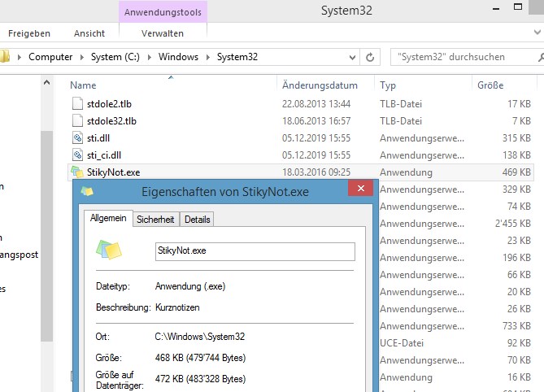Select the Allgemein tab
Viewport: 544px width, 392px height.
pyautogui.click(x=108, y=218)
